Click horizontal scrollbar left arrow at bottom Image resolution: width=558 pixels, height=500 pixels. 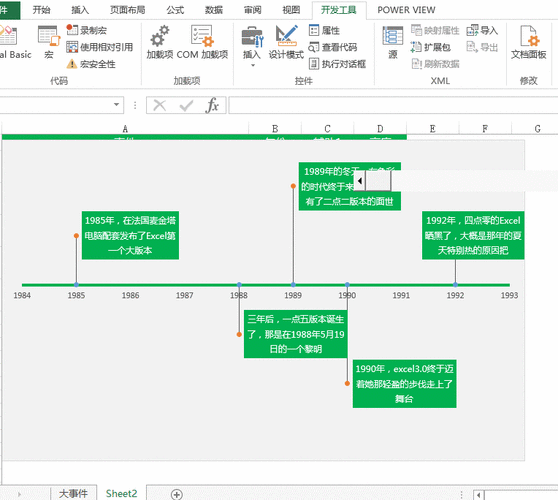pyautogui.click(x=479, y=495)
